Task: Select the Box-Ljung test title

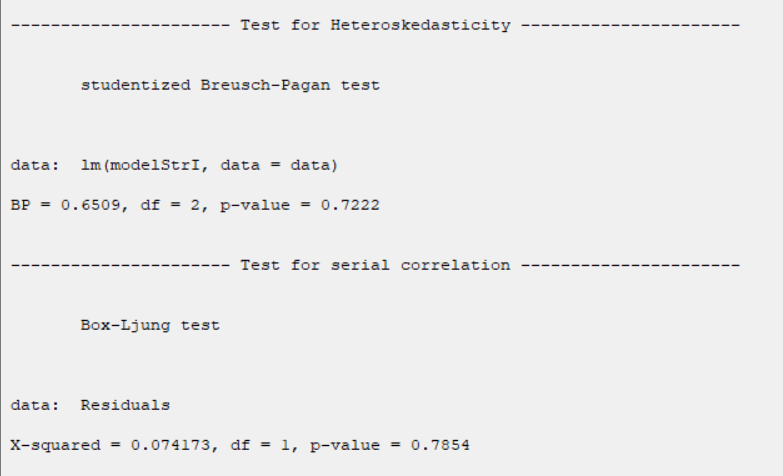Action: 150,325
